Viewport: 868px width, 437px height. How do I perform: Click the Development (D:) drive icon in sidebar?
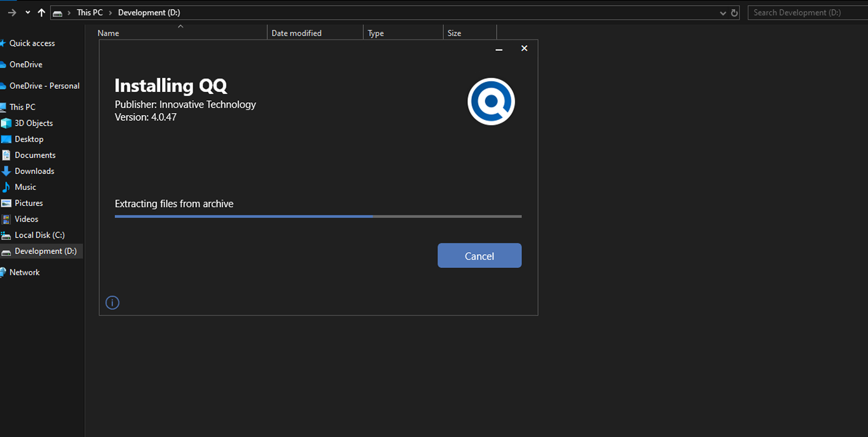[6, 252]
